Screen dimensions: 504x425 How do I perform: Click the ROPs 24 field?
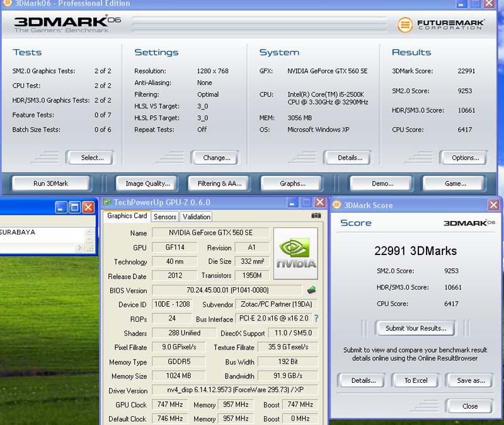[x=172, y=319]
